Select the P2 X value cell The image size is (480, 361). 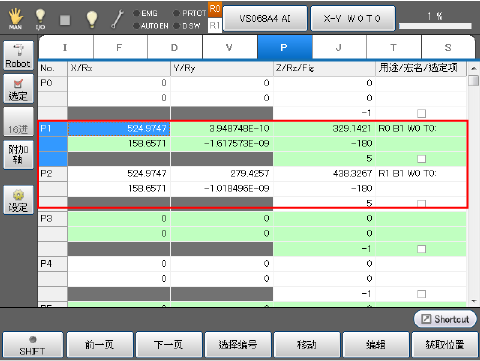[x=119, y=174]
